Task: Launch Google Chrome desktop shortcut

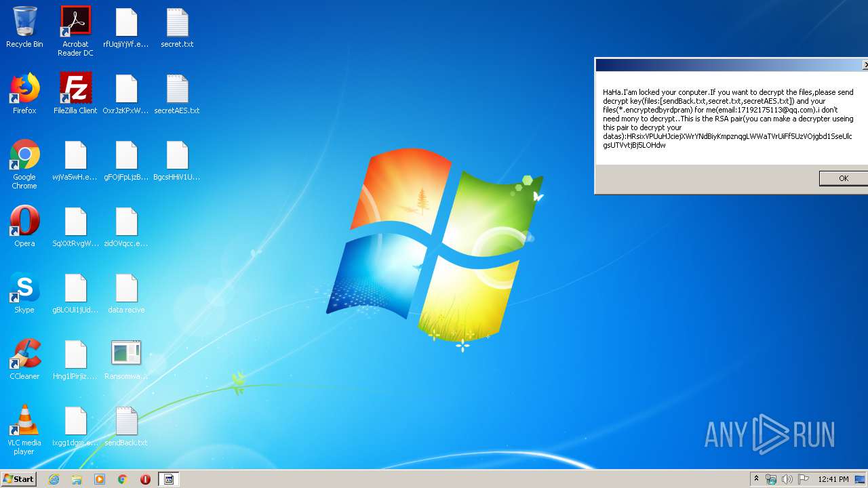Action: [24, 164]
